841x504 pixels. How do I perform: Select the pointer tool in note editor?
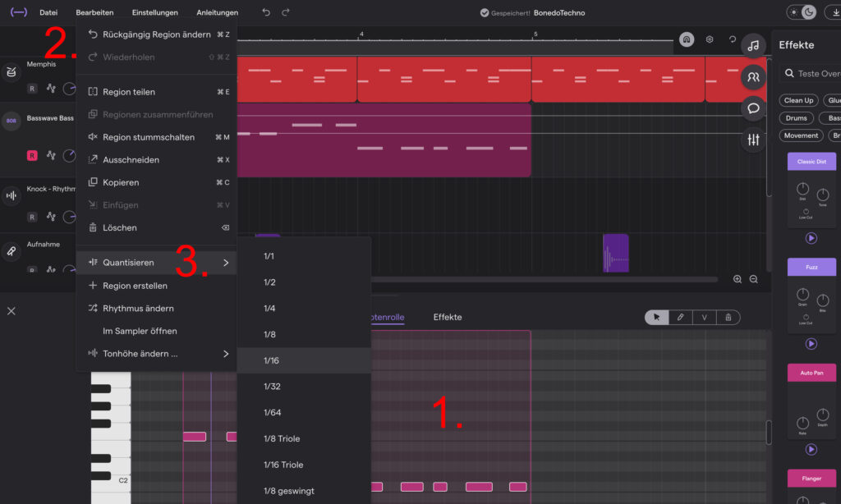[x=656, y=318]
